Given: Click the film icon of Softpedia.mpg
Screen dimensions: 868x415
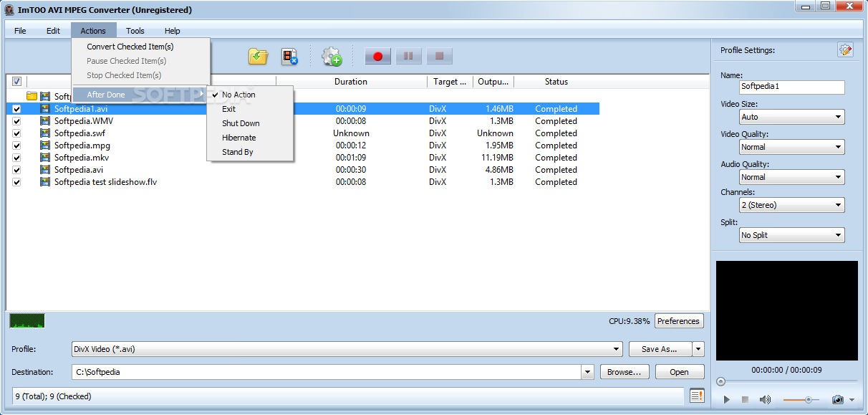Looking at the screenshot, I should tap(45, 146).
